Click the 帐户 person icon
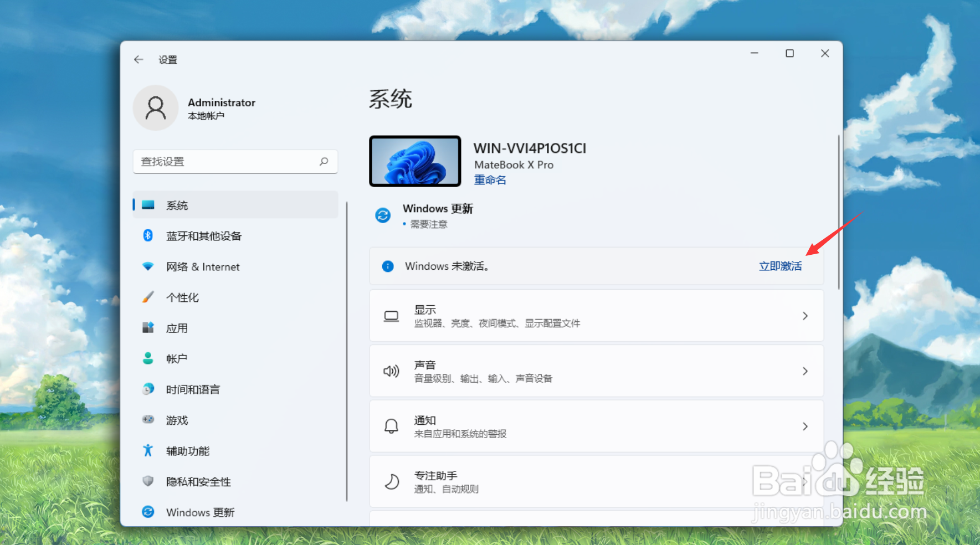The image size is (980, 545). tap(148, 358)
